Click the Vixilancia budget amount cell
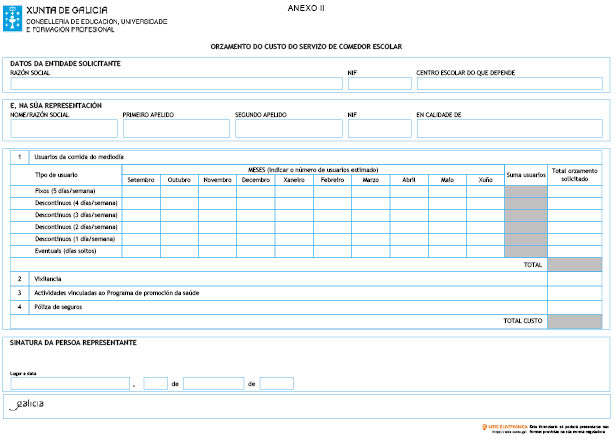 coord(574,279)
